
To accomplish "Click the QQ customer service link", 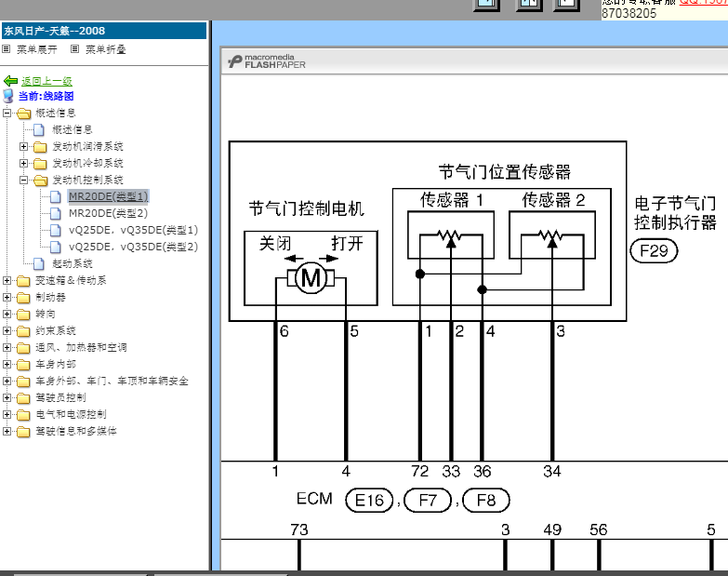I will coord(703,2).
